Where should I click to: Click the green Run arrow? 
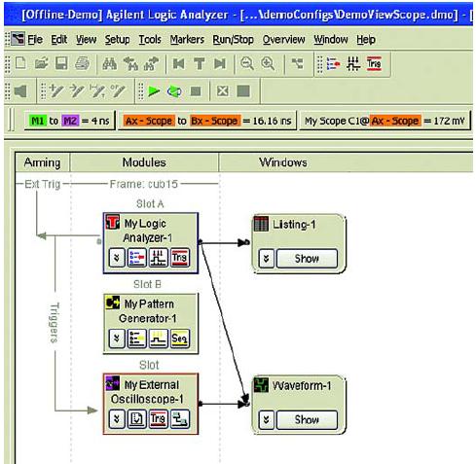154,91
